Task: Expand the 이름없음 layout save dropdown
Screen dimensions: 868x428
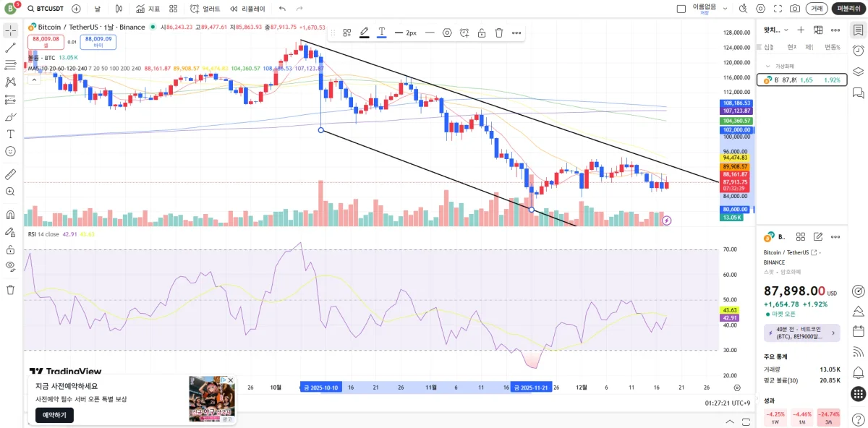Action: [x=726, y=9]
